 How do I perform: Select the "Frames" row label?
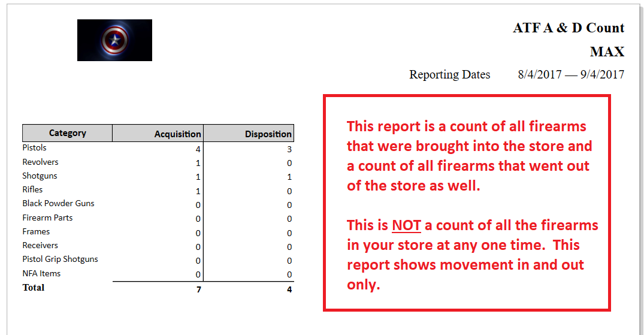pyautogui.click(x=36, y=232)
